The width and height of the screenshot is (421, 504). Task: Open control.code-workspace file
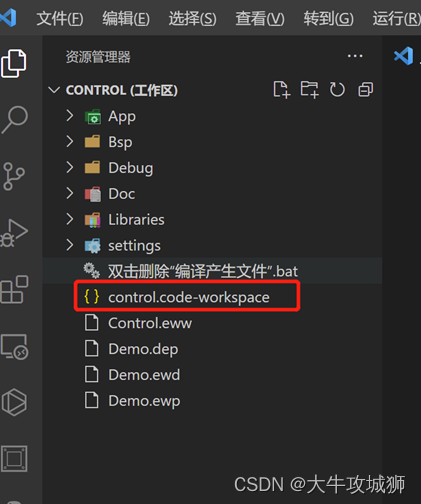point(189,297)
